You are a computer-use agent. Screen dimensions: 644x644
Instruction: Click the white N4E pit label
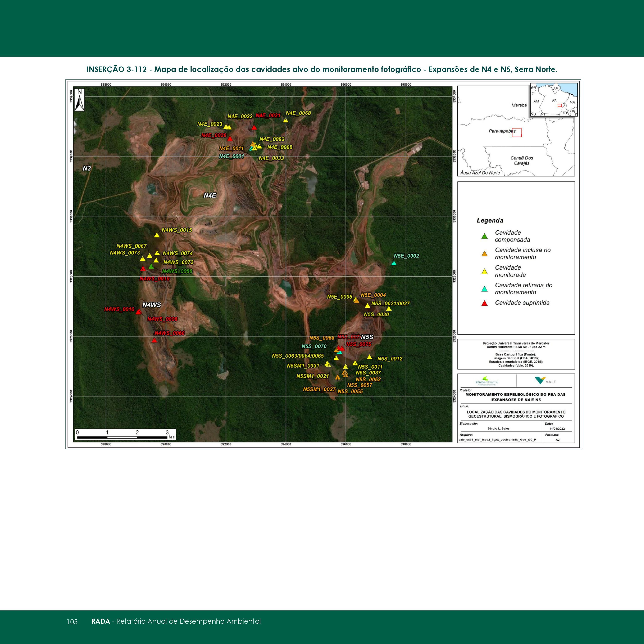(210, 195)
